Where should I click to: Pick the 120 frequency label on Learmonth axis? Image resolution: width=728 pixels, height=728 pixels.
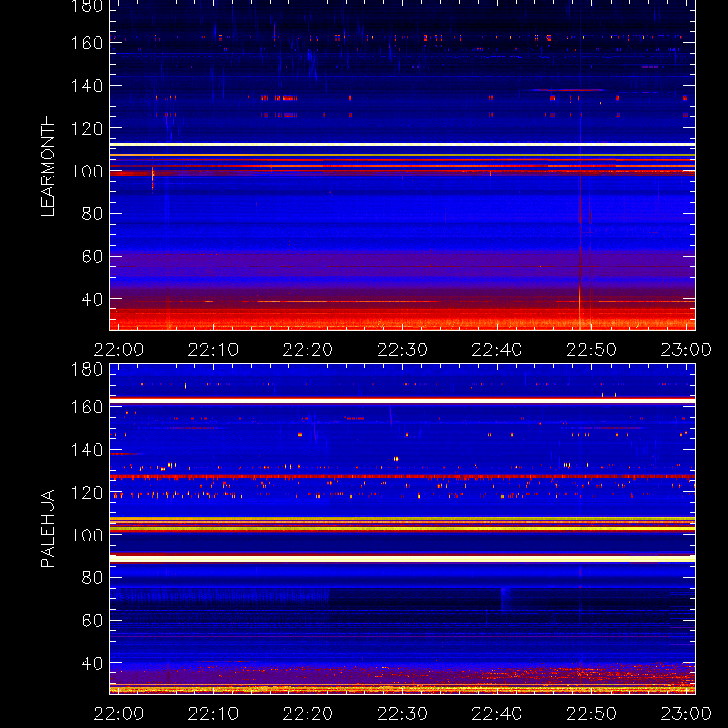coord(86,128)
